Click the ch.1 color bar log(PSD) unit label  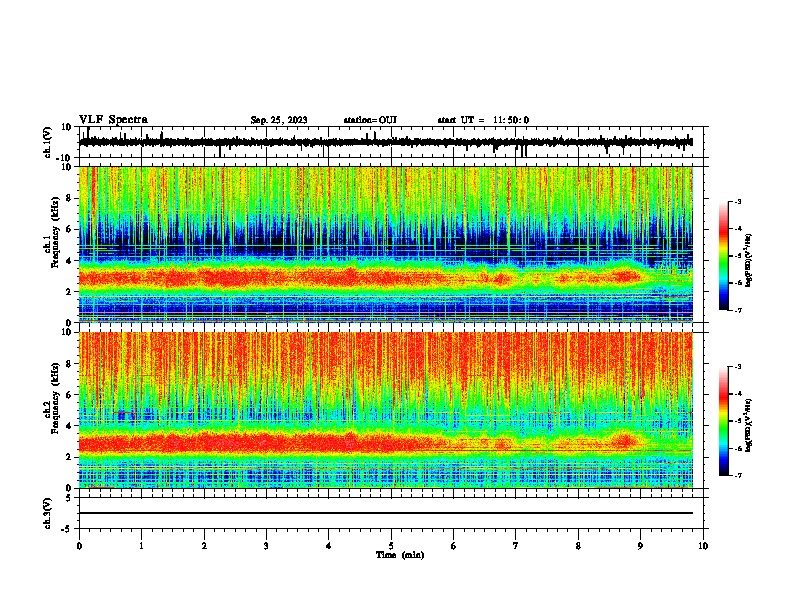pos(749,261)
